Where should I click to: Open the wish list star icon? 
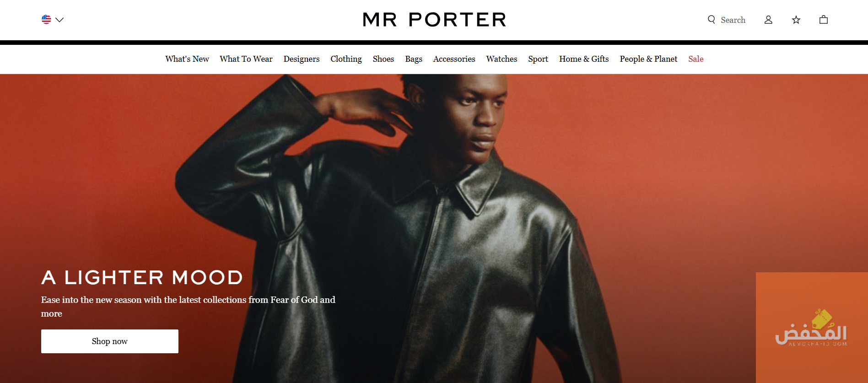[x=796, y=20]
